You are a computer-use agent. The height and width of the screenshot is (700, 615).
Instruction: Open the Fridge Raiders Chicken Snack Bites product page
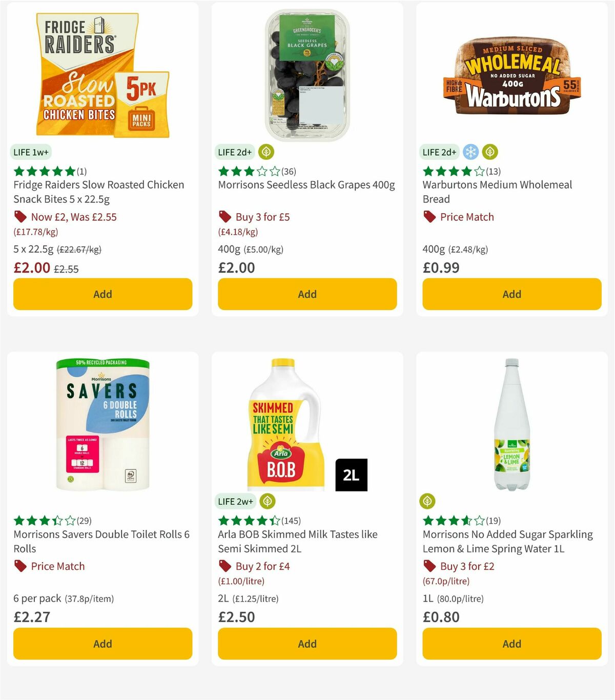pos(97,192)
